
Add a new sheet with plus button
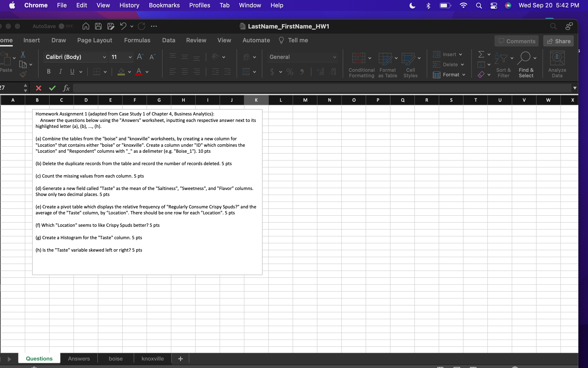tap(180, 359)
